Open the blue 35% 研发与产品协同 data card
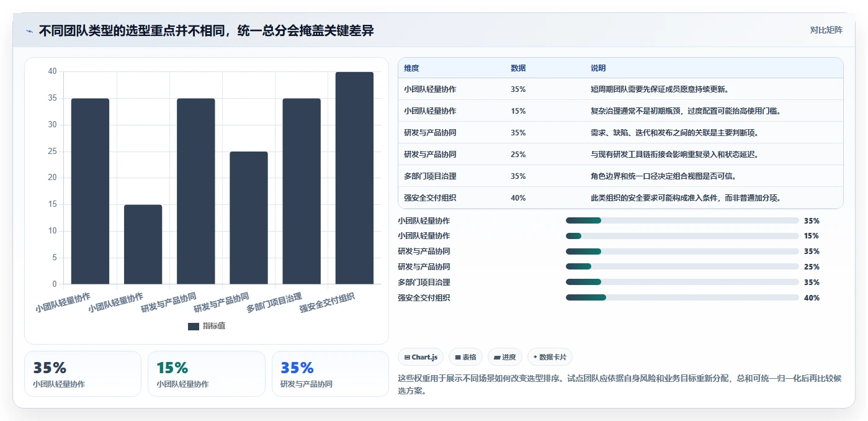Screen dimensions: 868x421 tap(330, 374)
